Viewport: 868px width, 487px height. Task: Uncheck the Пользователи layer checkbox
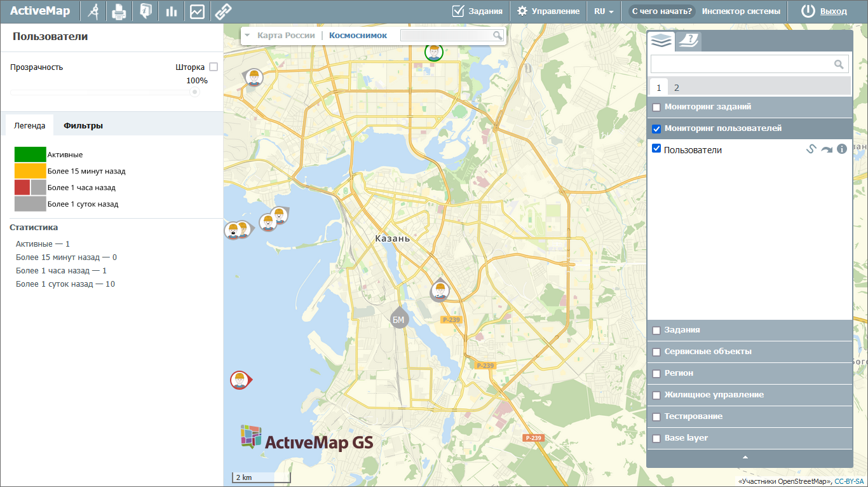pos(657,149)
